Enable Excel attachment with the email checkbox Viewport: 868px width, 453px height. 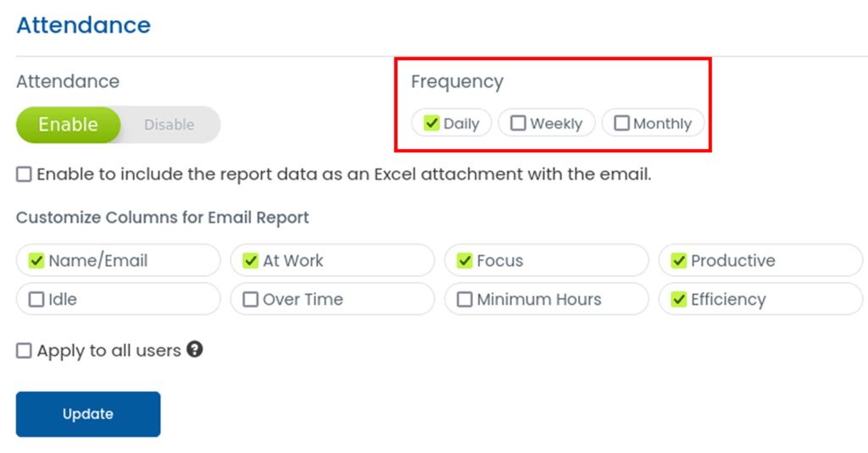tap(25, 175)
